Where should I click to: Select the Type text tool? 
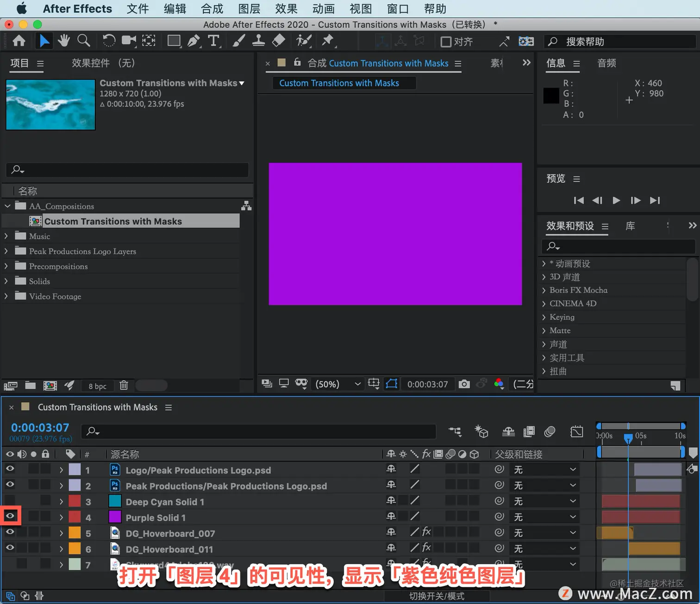pos(213,41)
